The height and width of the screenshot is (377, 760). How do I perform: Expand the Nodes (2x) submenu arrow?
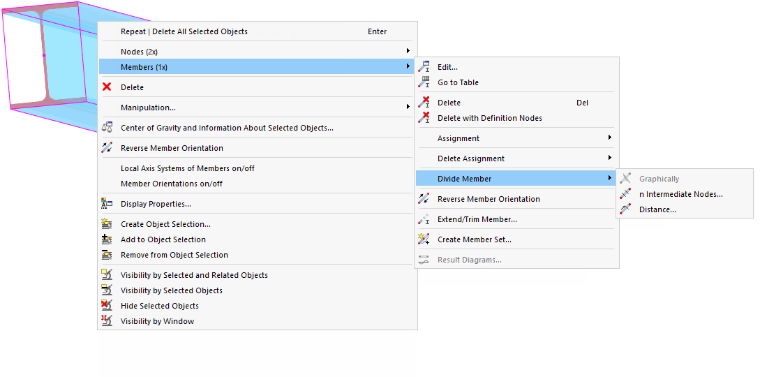coord(409,51)
